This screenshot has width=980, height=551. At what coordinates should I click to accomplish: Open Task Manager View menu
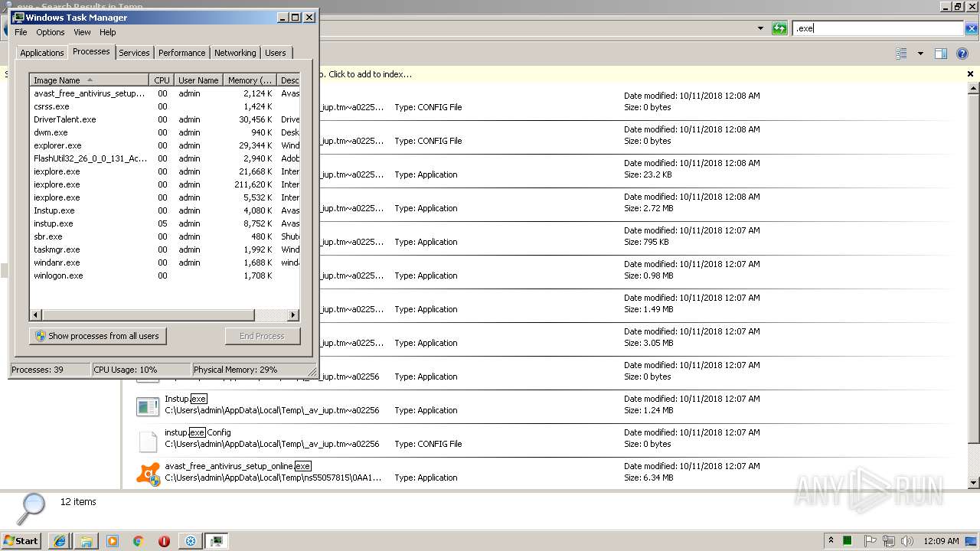click(82, 32)
